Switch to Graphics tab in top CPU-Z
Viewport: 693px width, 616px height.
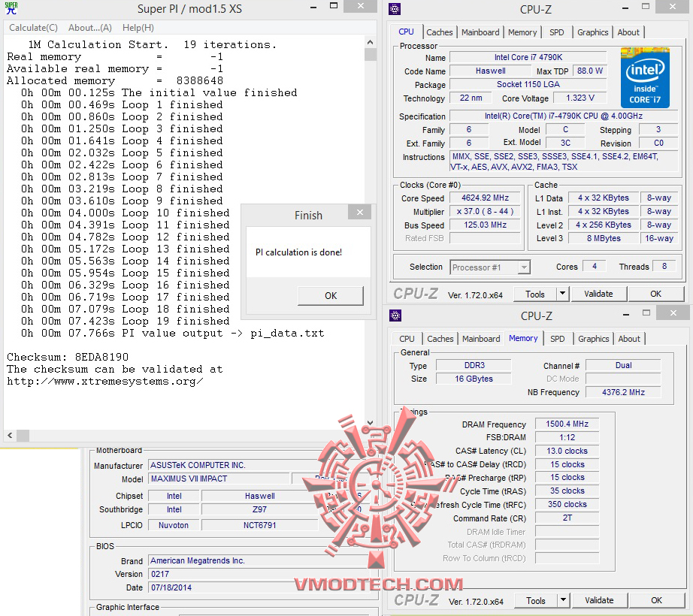click(x=593, y=32)
